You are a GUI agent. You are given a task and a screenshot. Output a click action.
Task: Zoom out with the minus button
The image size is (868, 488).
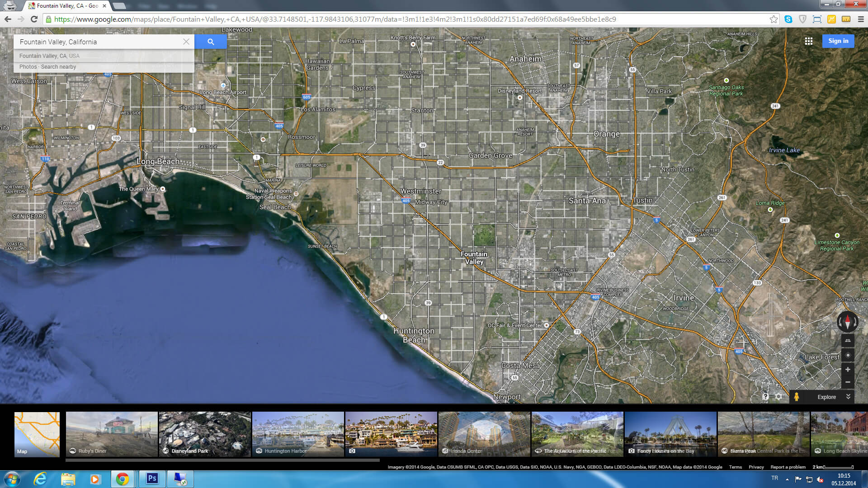pos(848,382)
